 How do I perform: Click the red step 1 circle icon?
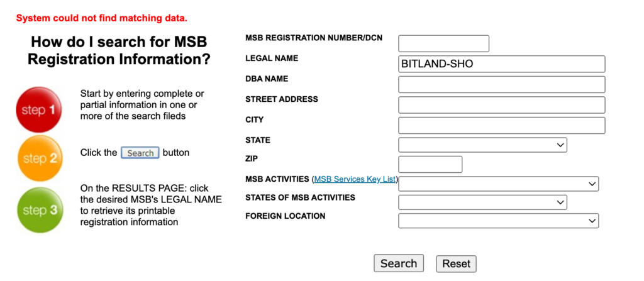(39, 109)
